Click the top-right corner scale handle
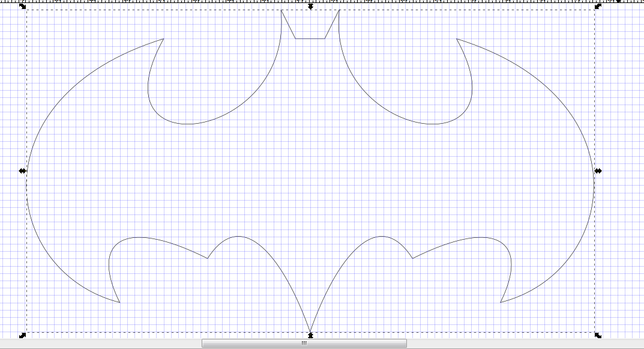Image resolution: width=644 pixels, height=349 pixels. (x=598, y=6)
